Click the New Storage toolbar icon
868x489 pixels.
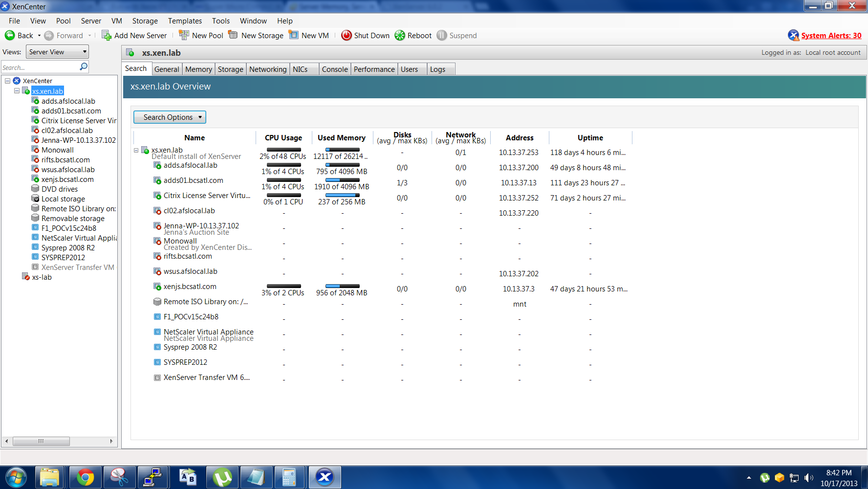point(233,35)
